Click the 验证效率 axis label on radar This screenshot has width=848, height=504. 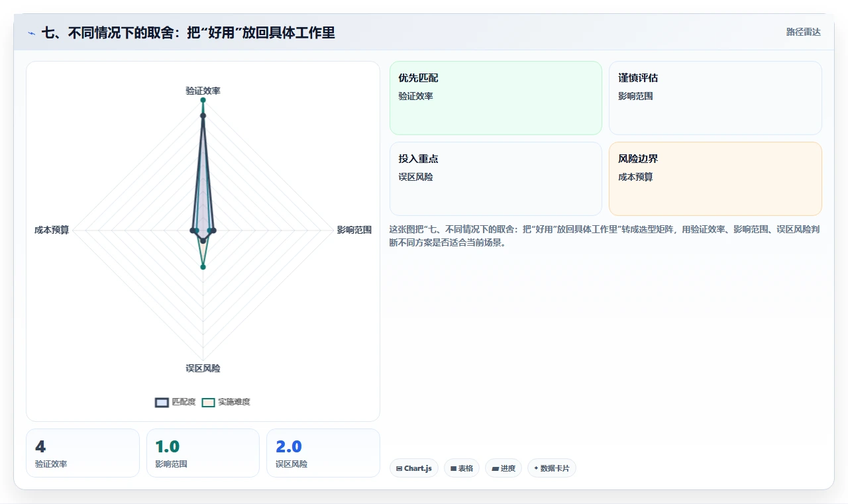203,91
